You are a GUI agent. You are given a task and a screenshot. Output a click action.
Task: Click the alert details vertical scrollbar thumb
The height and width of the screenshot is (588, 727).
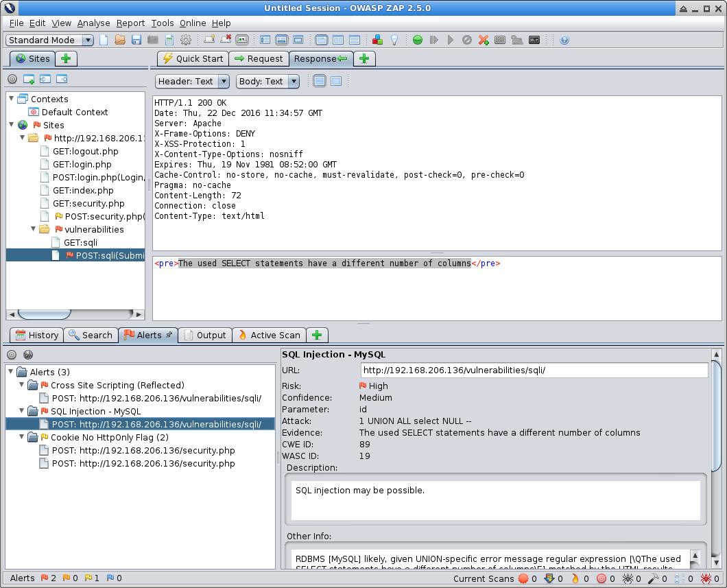pos(716,416)
